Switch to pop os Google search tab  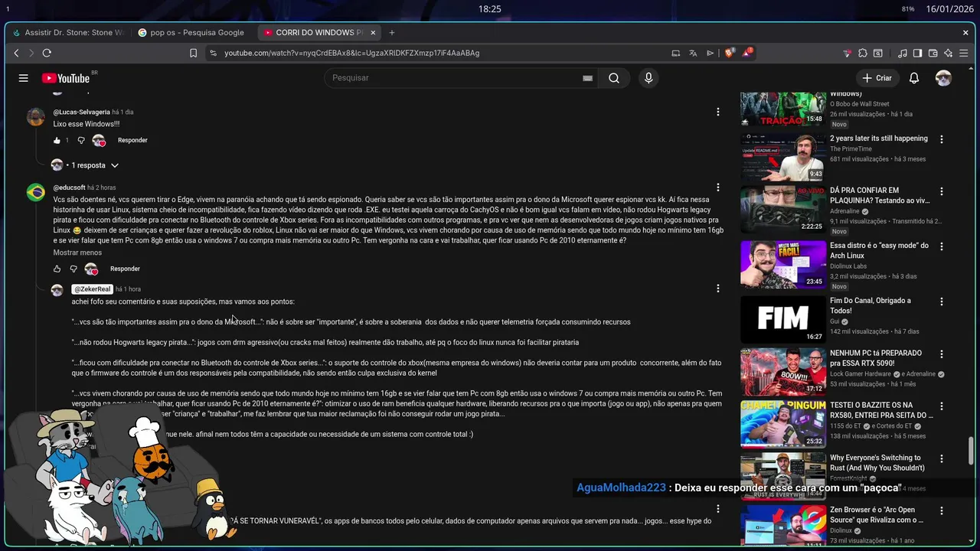[x=191, y=33]
